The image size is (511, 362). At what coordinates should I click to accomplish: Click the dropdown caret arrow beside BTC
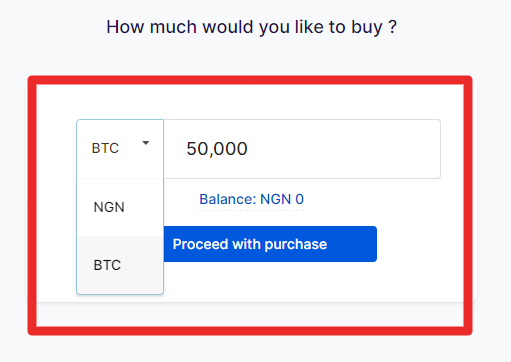[146, 143]
